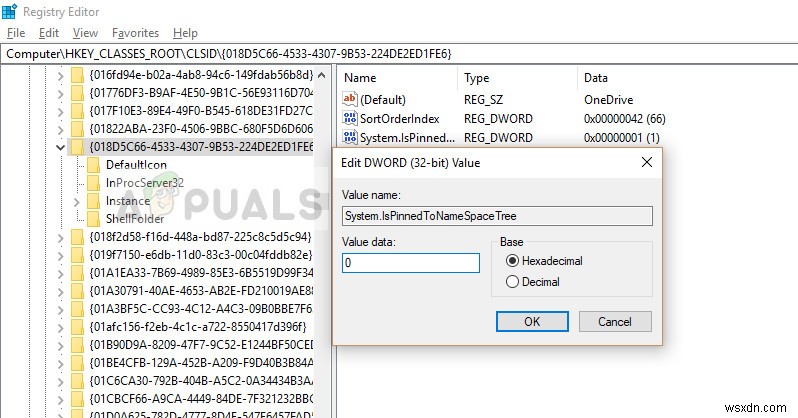Click the registry path address bar
Screen dimensions: 798x418
point(399,53)
